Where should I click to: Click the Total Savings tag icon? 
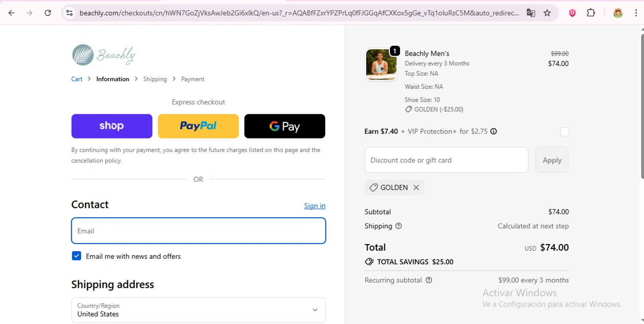369,262
